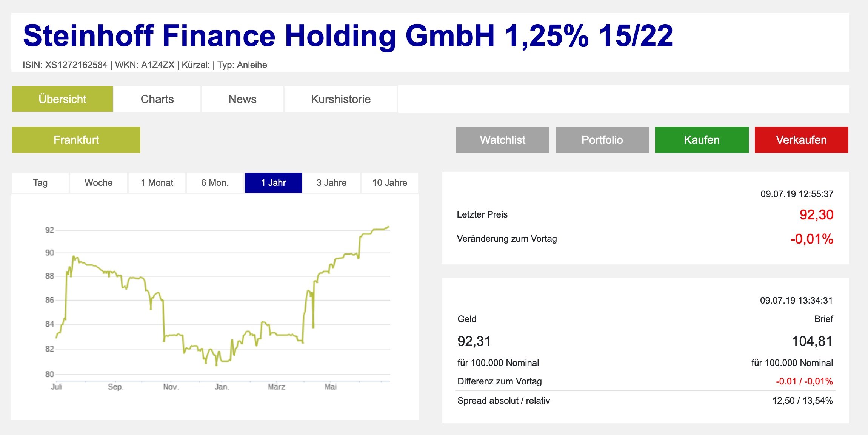Keep the 1 Jahr range selected

273,183
